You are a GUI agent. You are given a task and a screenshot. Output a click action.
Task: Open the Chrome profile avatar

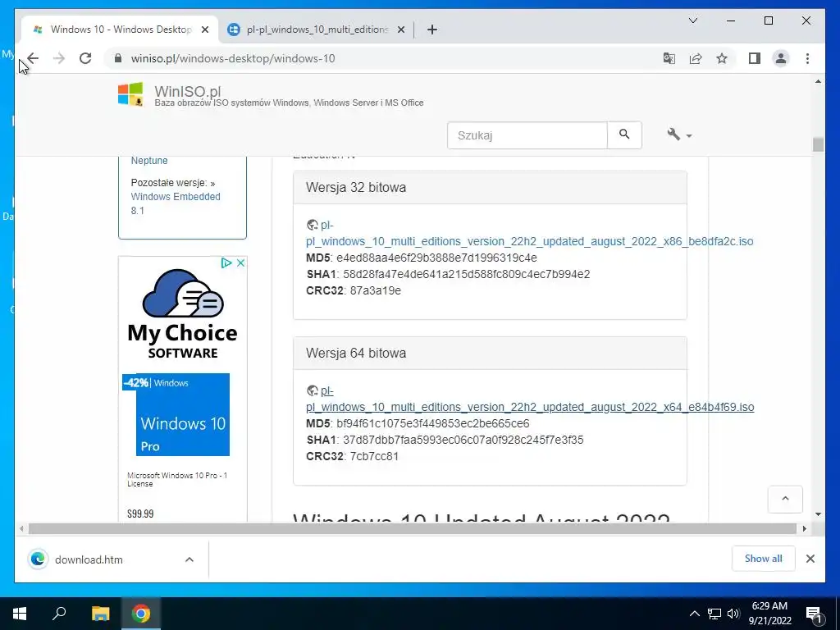(781, 58)
